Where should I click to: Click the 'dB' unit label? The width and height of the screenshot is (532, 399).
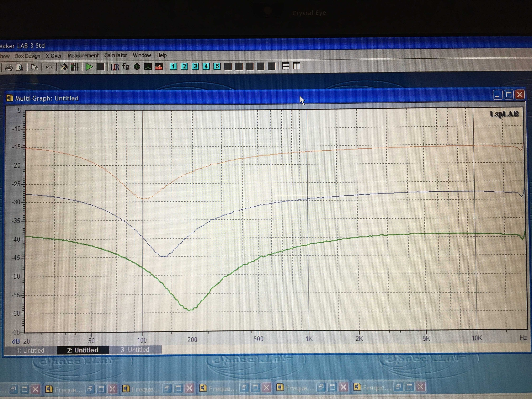(16, 341)
